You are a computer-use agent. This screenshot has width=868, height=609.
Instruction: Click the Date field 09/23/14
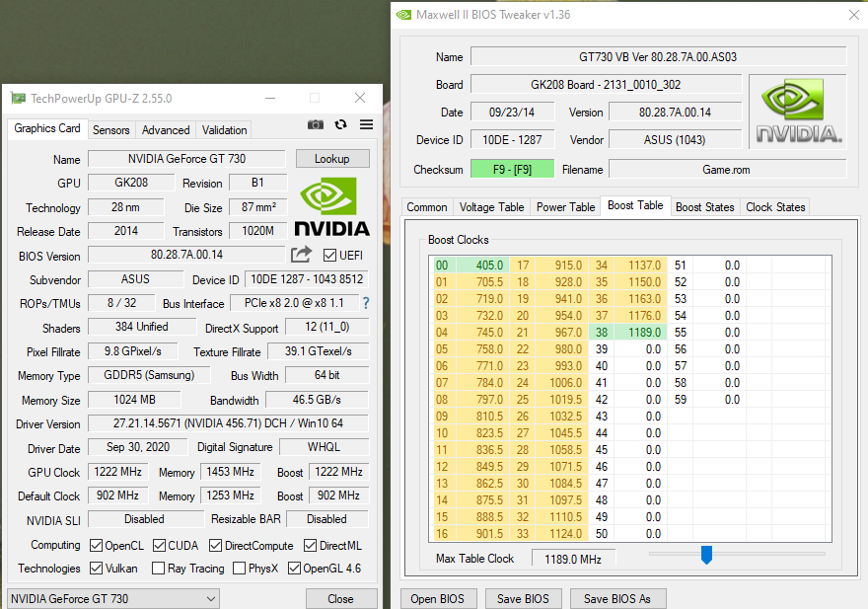coord(512,112)
